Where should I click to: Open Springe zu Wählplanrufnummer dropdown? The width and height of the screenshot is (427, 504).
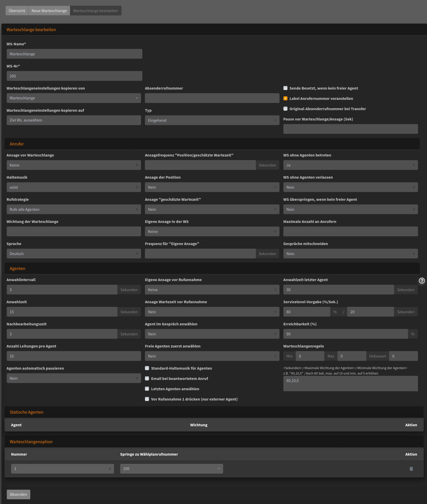coord(172,469)
